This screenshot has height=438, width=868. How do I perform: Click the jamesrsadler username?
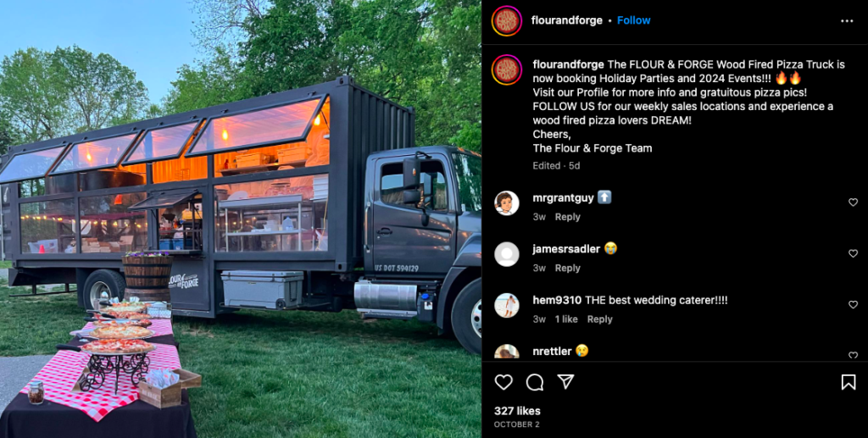(566, 249)
